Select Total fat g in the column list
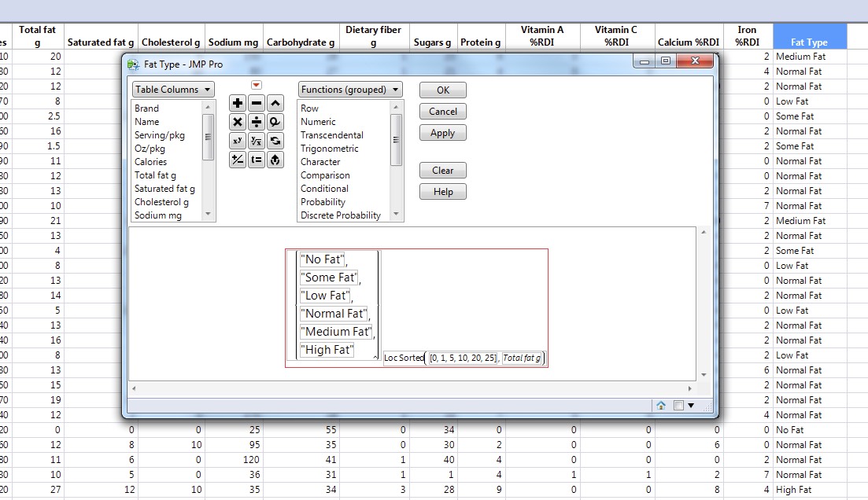This screenshot has height=500, width=868. coord(161,175)
